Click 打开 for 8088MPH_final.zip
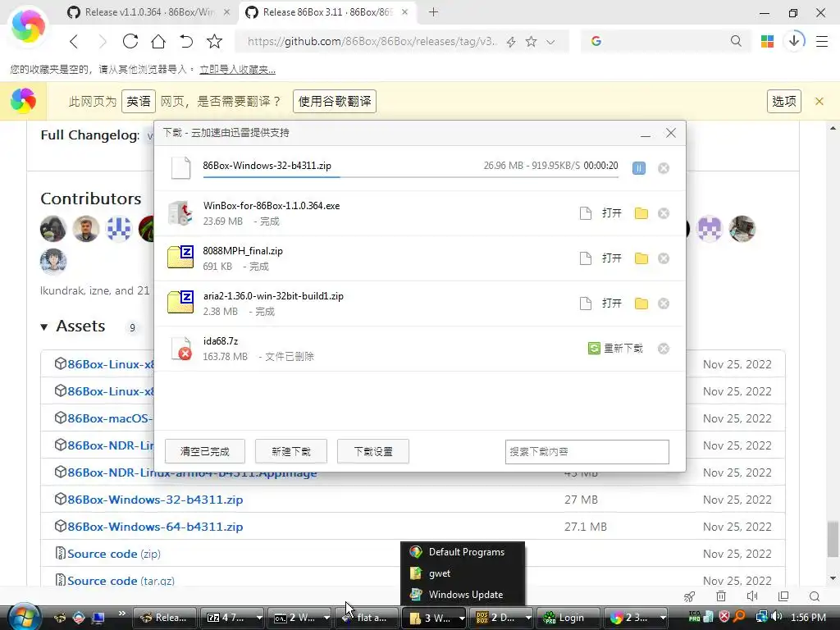 [x=612, y=258]
